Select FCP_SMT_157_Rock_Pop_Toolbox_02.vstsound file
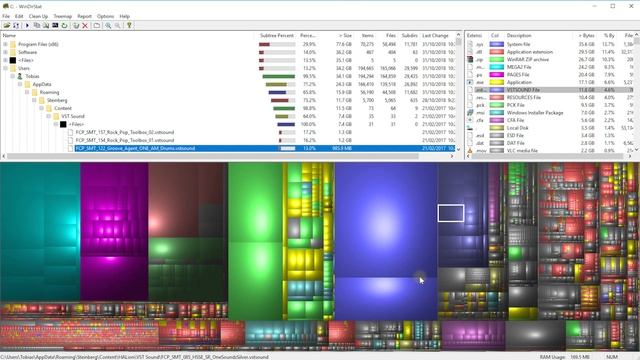This screenshot has height=360, width=640. click(125, 132)
